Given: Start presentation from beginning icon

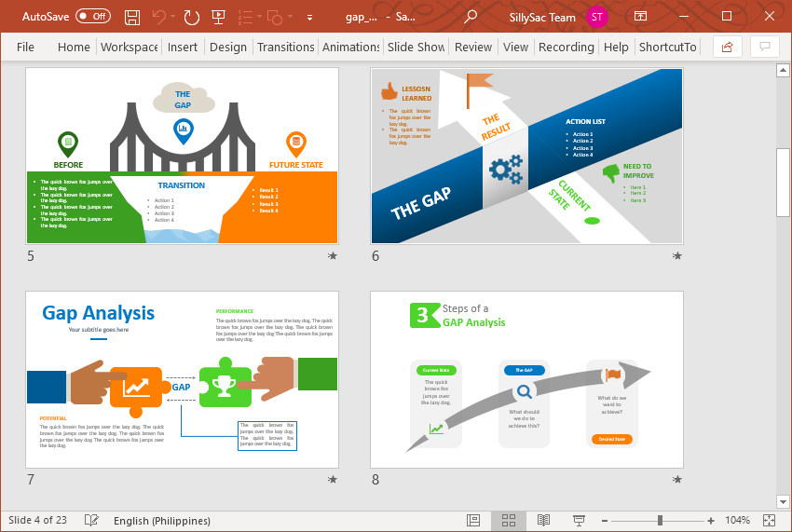Looking at the screenshot, I should (x=219, y=17).
